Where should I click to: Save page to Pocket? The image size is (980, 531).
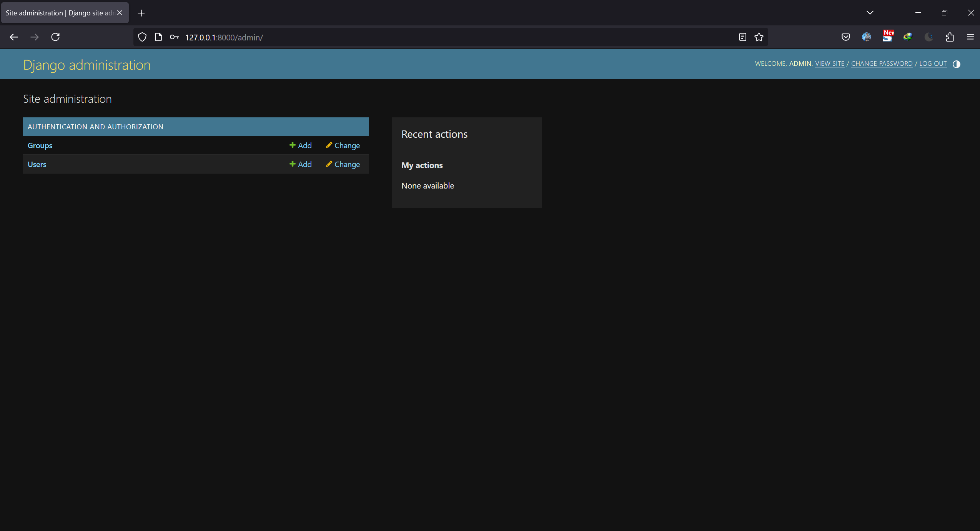pos(845,37)
